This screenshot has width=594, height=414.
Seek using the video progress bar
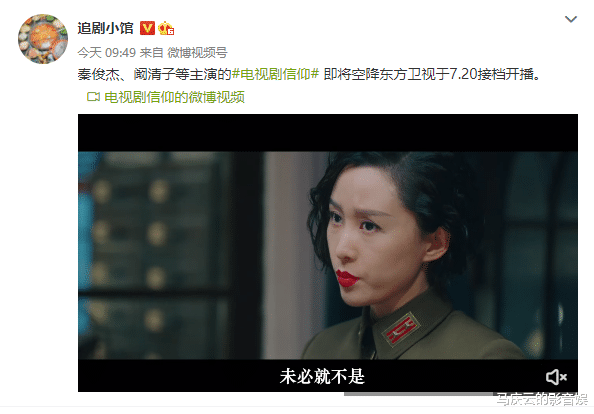pyautogui.click(x=419, y=394)
